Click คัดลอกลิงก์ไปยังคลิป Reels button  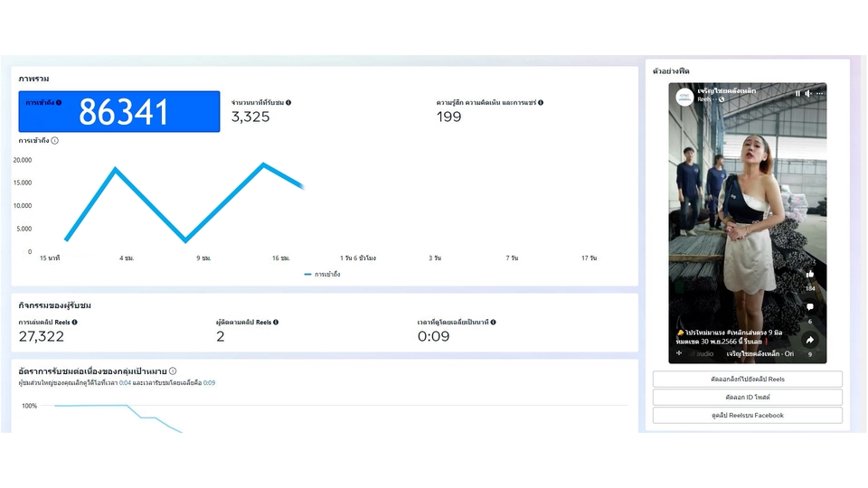tap(748, 379)
